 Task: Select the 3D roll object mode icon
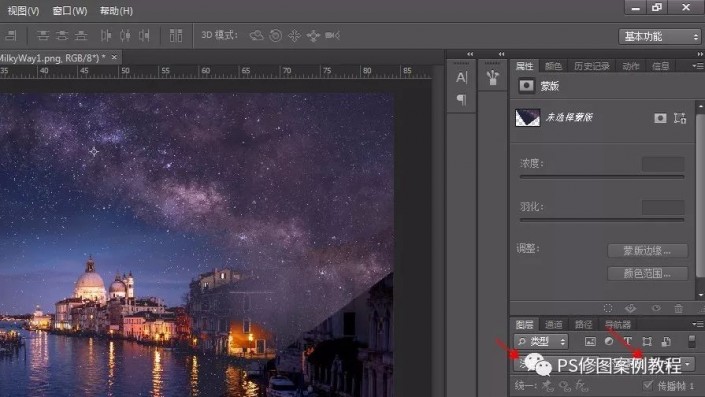point(275,35)
